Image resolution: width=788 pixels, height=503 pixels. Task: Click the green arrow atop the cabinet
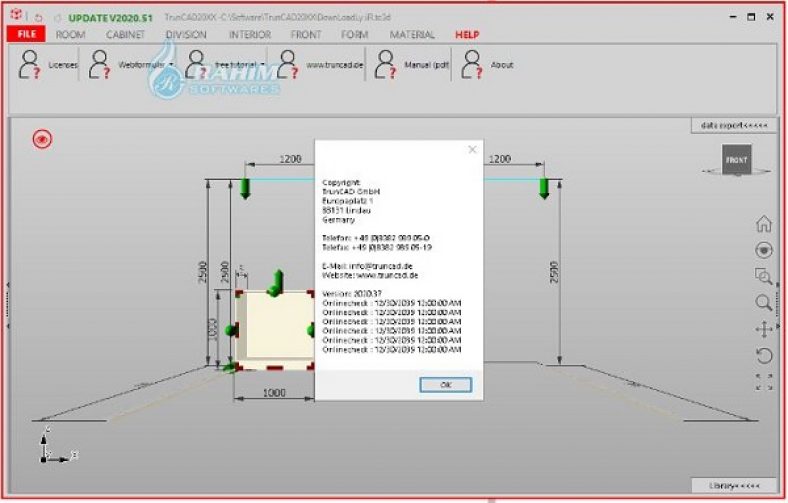276,283
